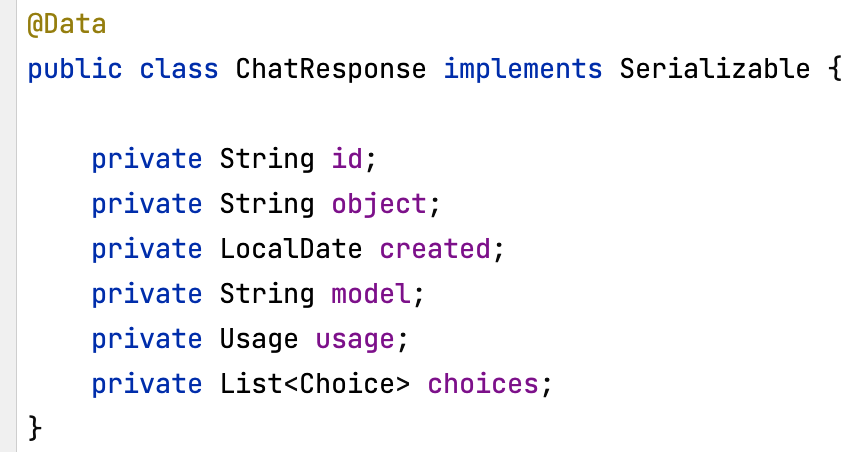The width and height of the screenshot is (847, 452).
Task: Click the lowercase usage field name
Action: coord(355,341)
